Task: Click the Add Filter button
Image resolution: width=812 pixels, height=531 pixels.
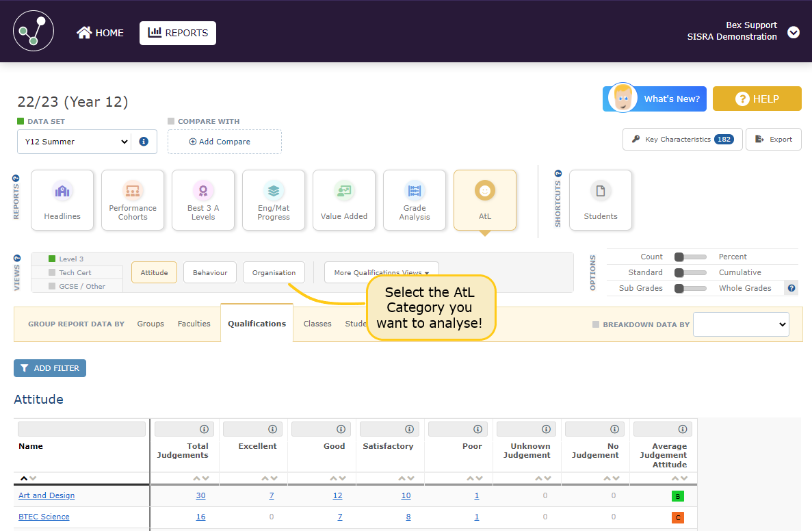Action: [50, 368]
